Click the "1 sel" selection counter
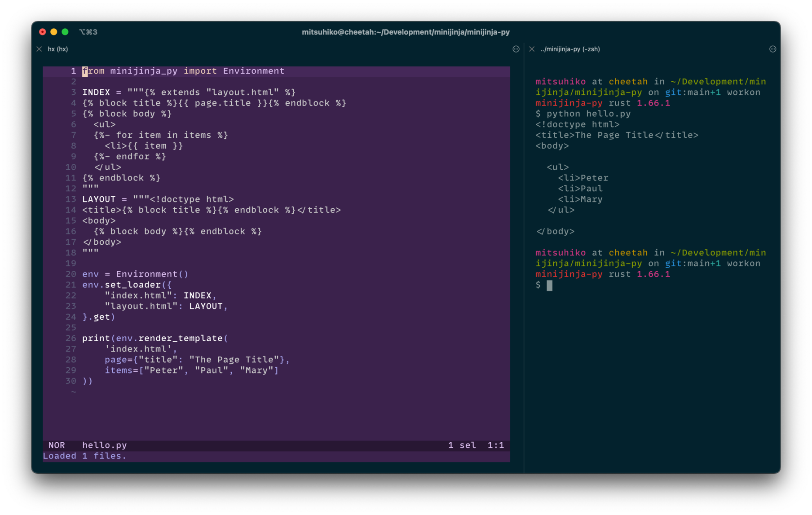The image size is (812, 515). (x=462, y=445)
